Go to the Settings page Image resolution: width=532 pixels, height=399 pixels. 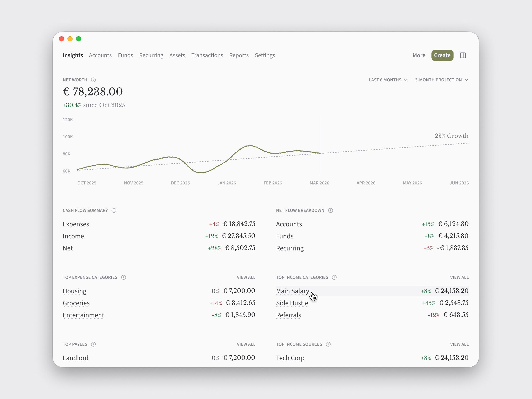[x=265, y=55]
